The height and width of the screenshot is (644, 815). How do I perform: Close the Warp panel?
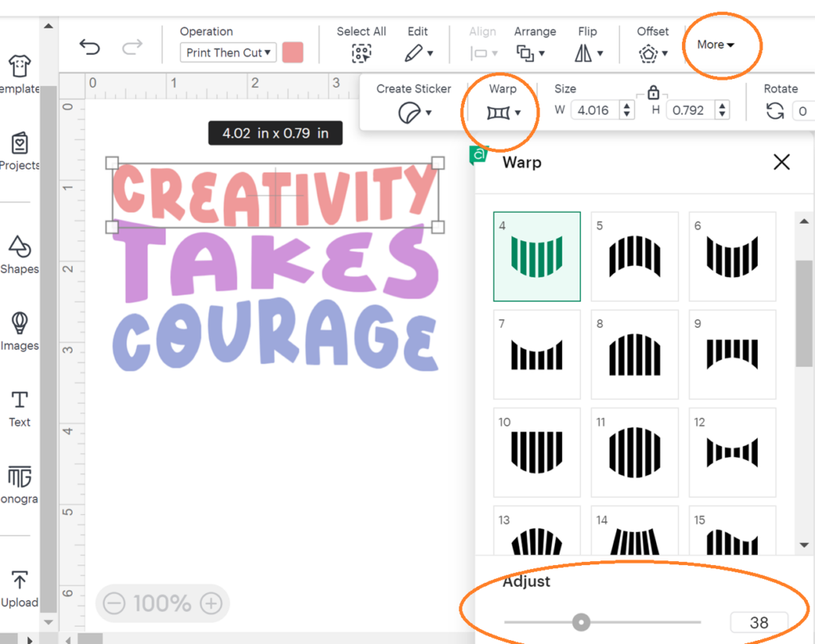click(x=782, y=162)
